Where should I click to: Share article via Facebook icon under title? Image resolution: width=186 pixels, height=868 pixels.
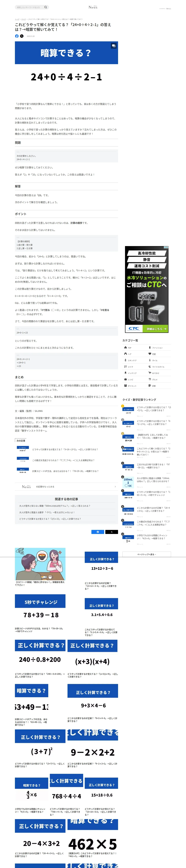pyautogui.click(x=17, y=36)
